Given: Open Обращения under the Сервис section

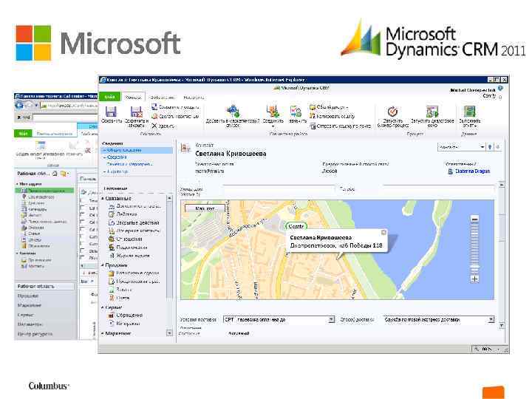Looking at the screenshot, I should pyautogui.click(x=125, y=316).
